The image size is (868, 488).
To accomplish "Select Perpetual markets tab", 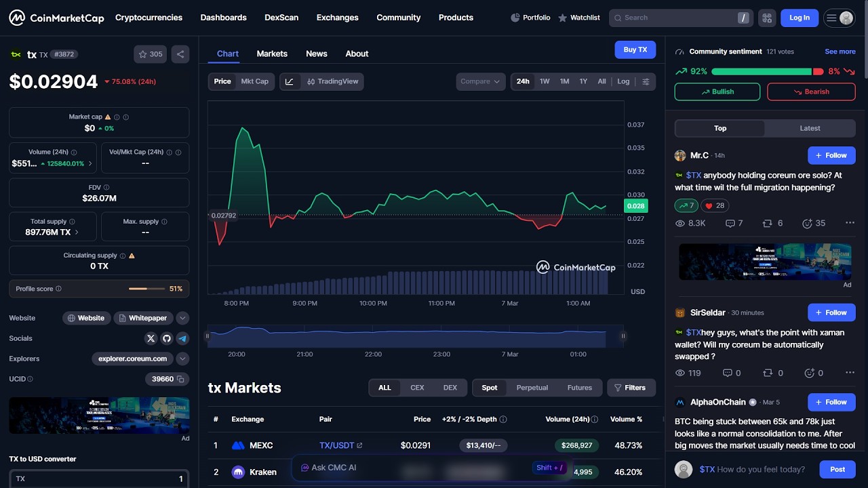I will [x=532, y=388].
